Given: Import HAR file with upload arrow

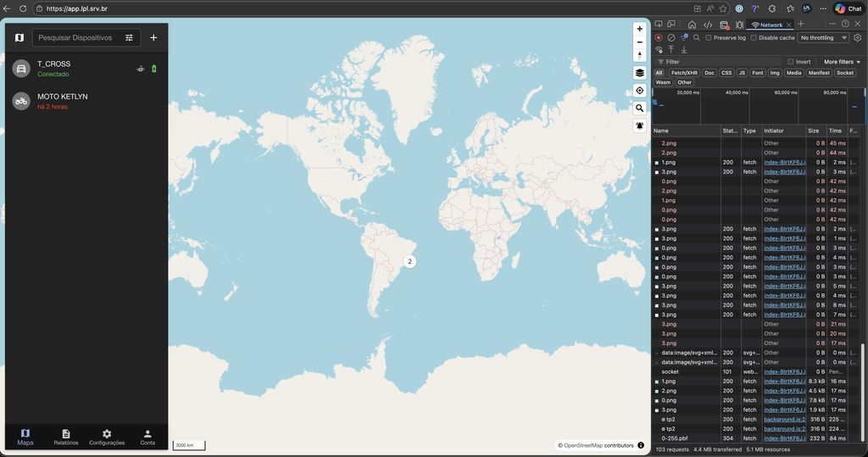Looking at the screenshot, I should (671, 50).
